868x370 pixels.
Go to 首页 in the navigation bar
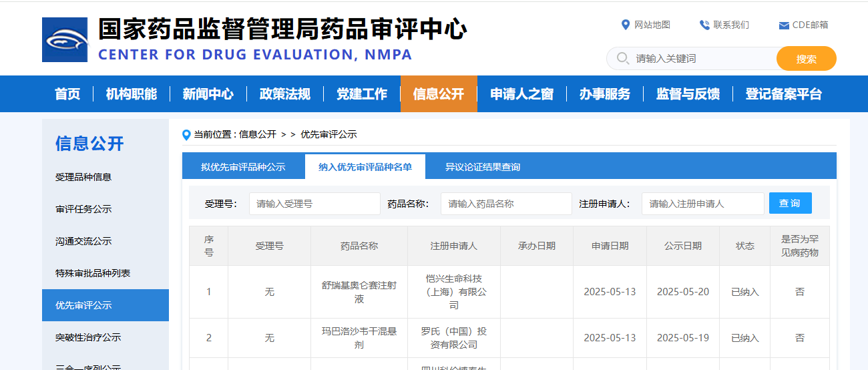(x=67, y=94)
